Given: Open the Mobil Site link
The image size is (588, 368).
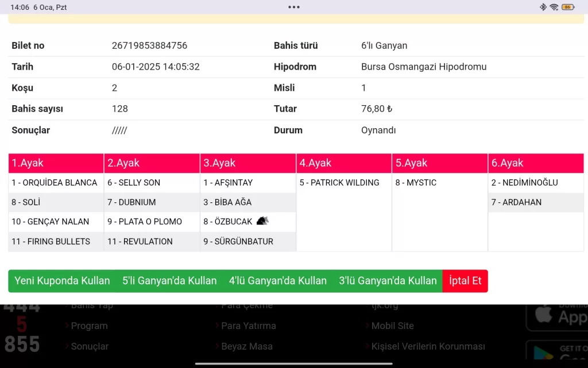Looking at the screenshot, I should tap(392, 325).
